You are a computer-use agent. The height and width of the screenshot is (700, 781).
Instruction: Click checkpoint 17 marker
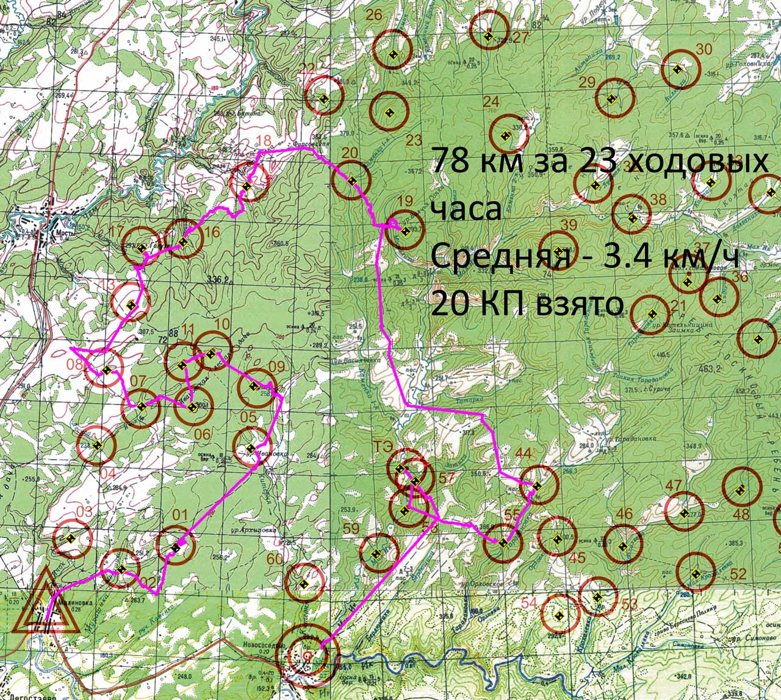click(142, 248)
